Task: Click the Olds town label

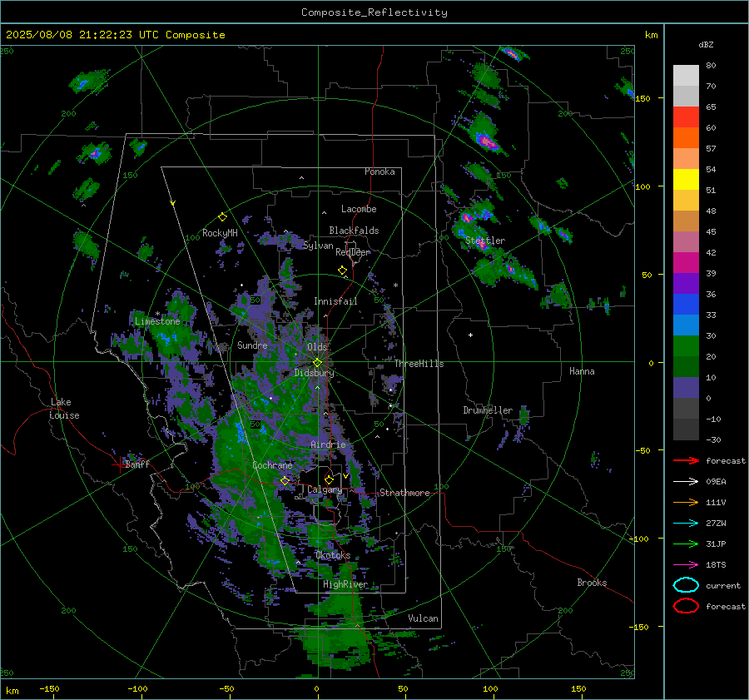Action: pyautogui.click(x=317, y=347)
